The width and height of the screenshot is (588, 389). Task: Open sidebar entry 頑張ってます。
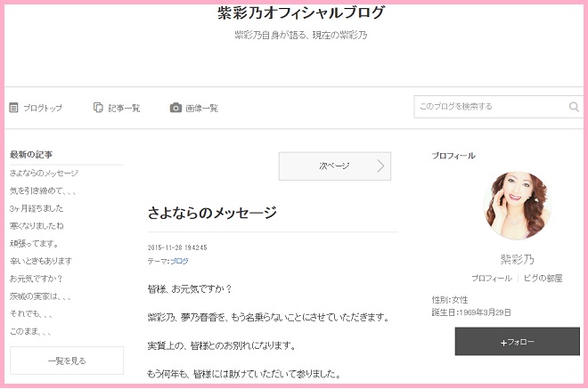pos(34,244)
